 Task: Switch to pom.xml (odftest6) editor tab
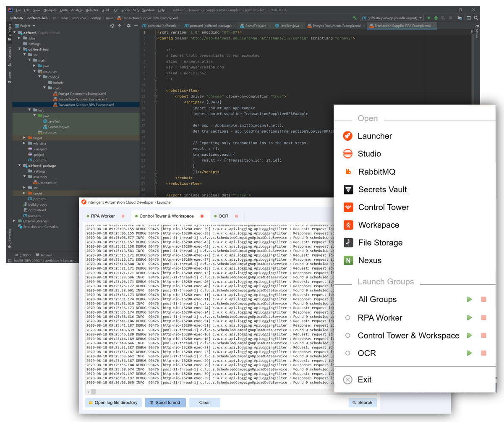(162, 26)
